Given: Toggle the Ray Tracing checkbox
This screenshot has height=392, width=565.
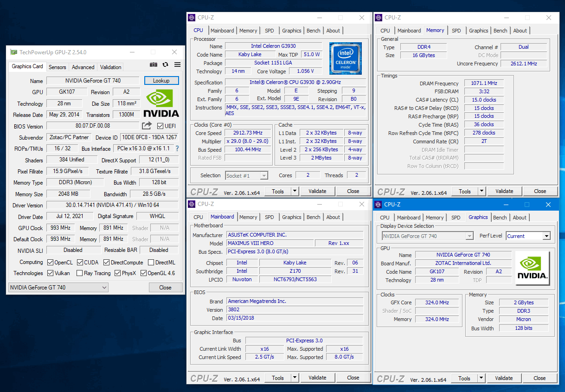Looking at the screenshot, I should click(79, 273).
